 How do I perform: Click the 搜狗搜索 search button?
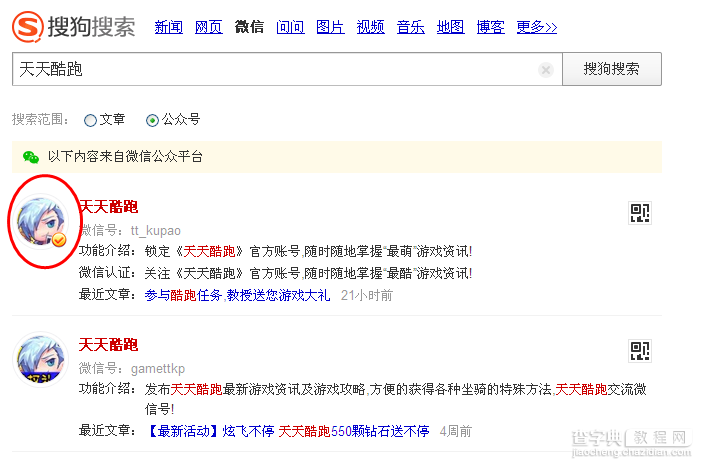612,69
